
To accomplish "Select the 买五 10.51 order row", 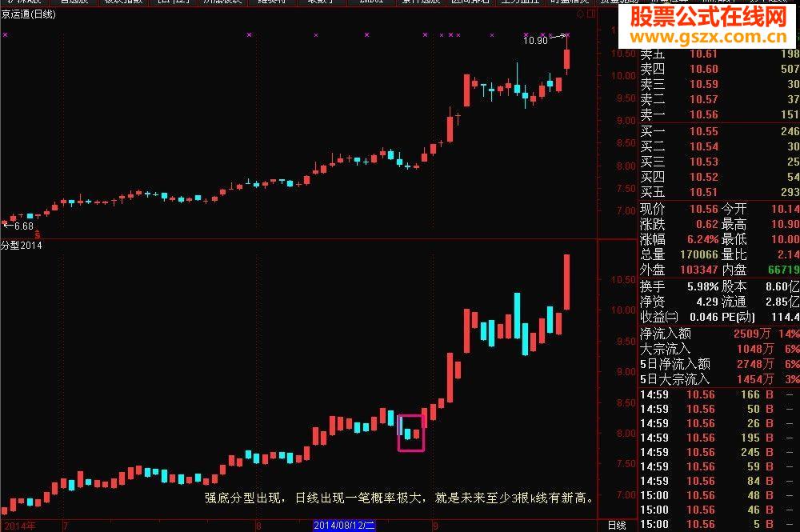I will coord(719,192).
